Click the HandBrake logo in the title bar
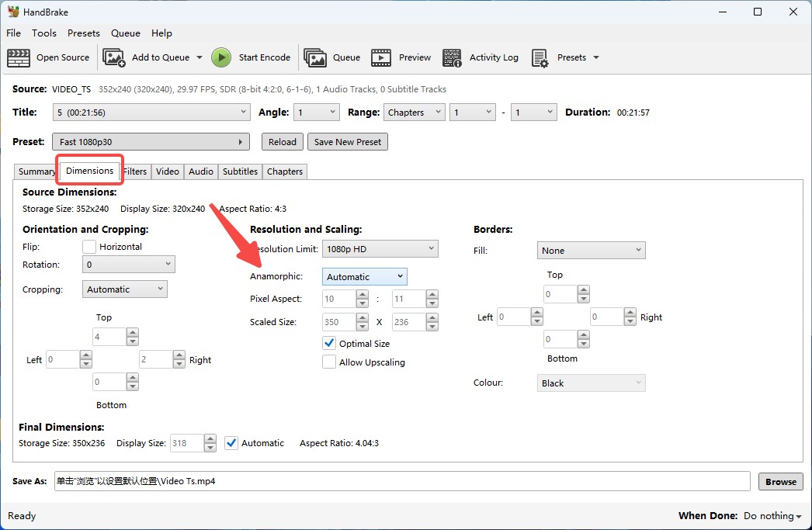Image resolution: width=812 pixels, height=530 pixels. 13,12
